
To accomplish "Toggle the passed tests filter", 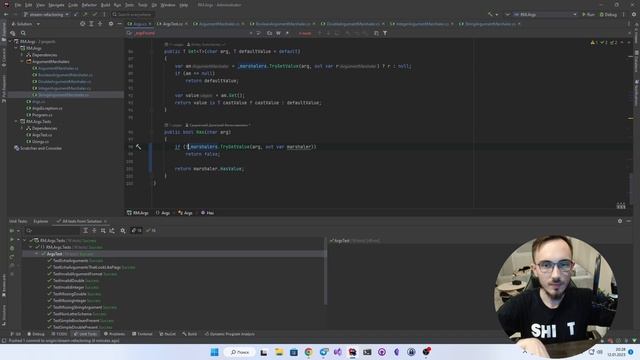I will click(x=151, y=231).
